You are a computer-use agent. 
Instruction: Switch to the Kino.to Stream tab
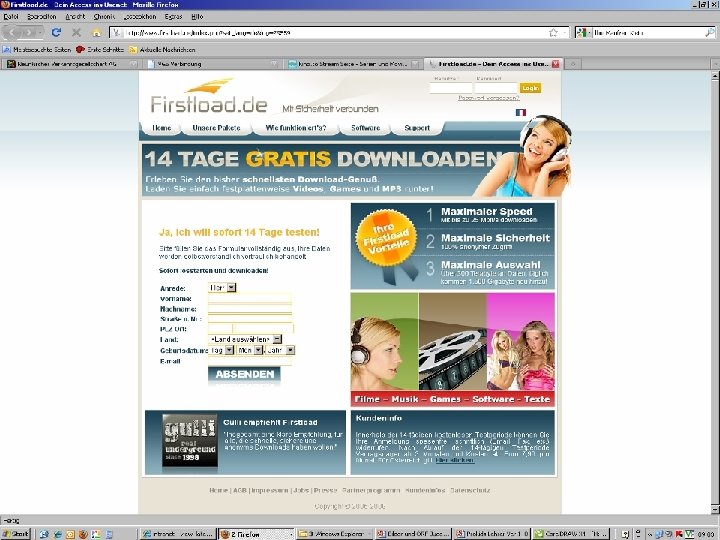coord(353,64)
